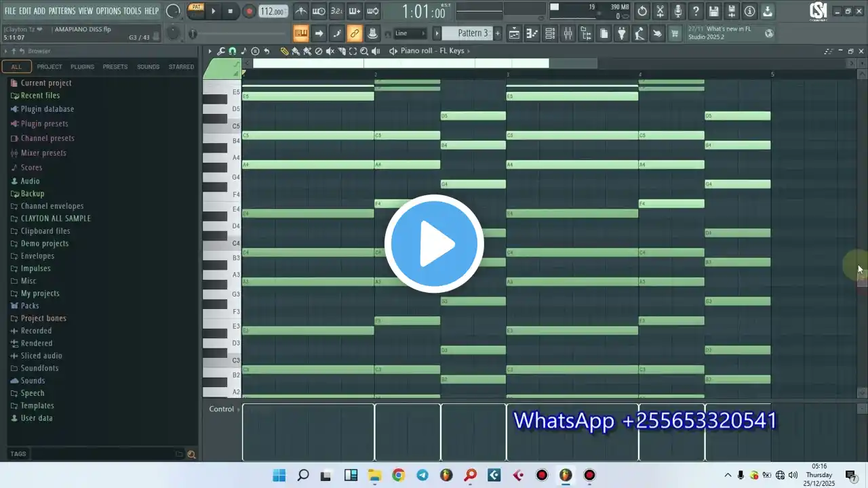Open the Tempo tapper
Screen dimensions: 868x488
tap(639, 33)
